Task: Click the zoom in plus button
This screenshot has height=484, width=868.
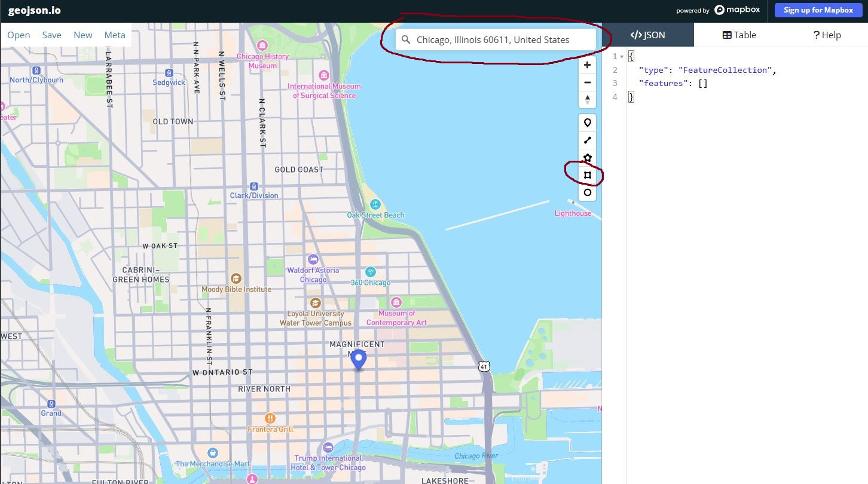Action: [588, 65]
